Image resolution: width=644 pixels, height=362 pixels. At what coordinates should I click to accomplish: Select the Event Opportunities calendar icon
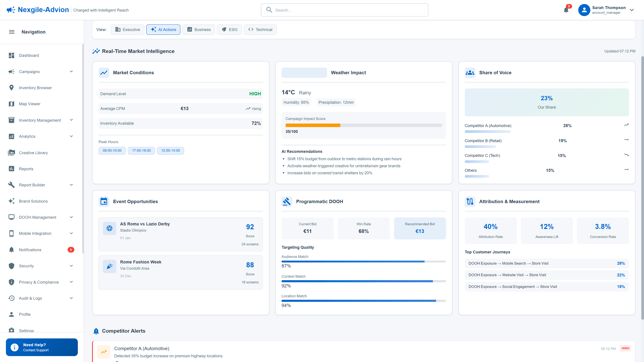point(104,201)
